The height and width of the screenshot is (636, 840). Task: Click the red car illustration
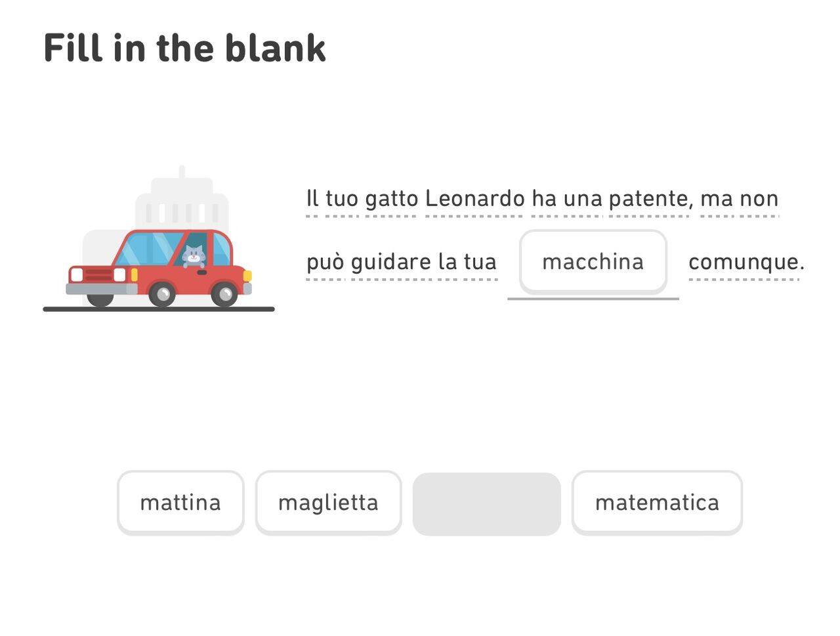159,270
